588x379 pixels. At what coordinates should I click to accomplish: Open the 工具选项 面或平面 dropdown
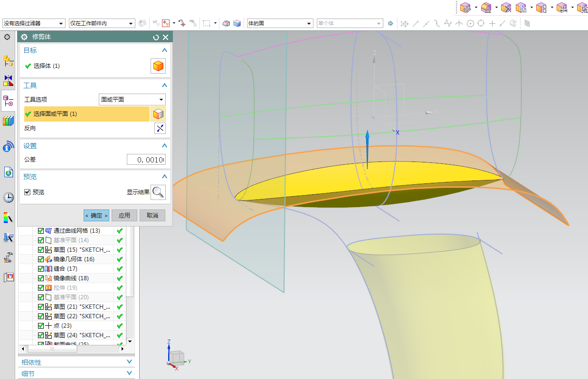132,100
